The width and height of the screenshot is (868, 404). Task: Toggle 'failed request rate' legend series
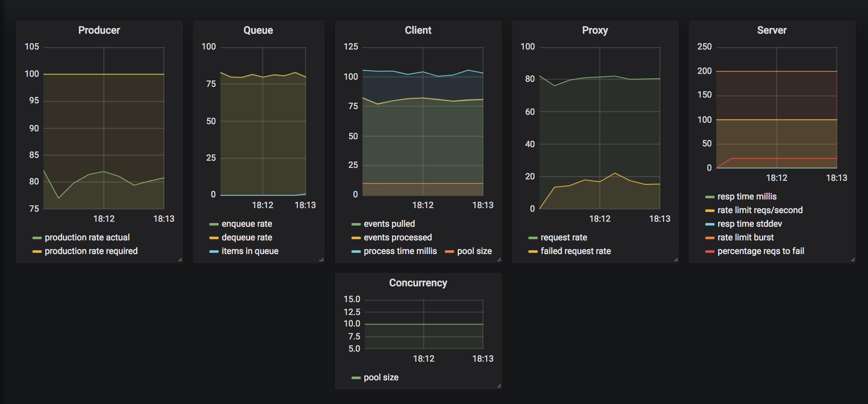pyautogui.click(x=575, y=251)
